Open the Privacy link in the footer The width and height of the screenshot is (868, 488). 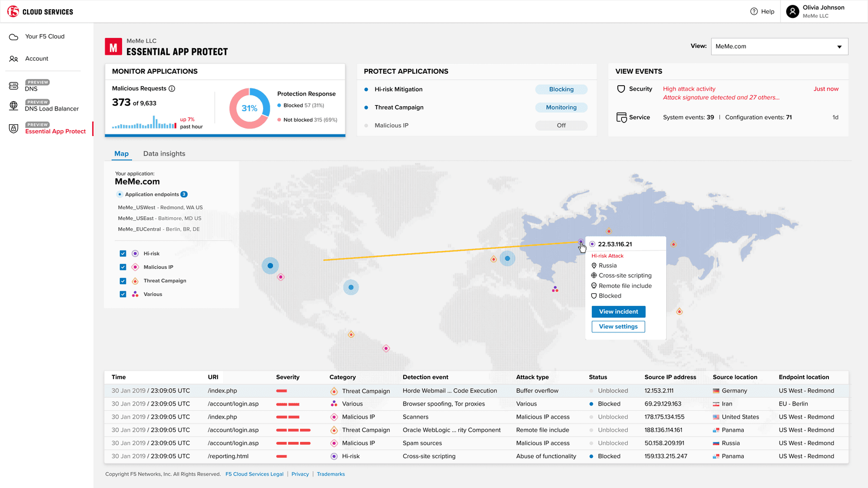[300, 474]
